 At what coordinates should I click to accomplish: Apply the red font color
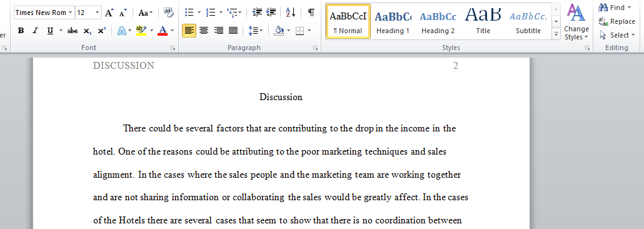(163, 31)
